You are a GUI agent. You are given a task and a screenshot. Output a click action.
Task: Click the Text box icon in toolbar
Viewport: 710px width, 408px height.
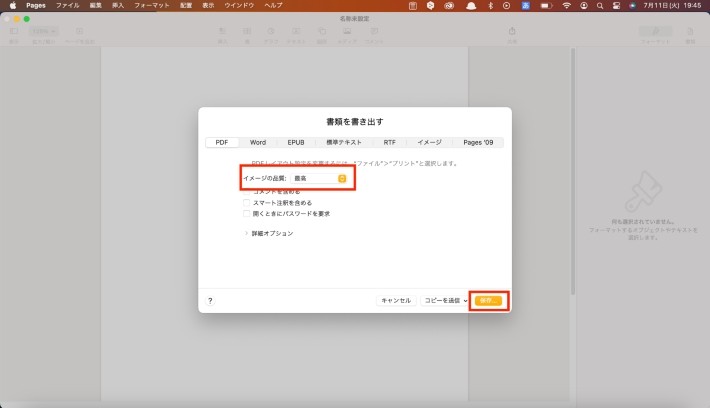pos(296,31)
